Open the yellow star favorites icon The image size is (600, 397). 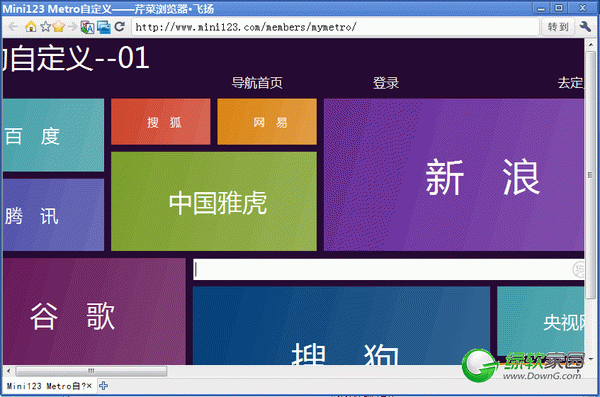coord(58,27)
